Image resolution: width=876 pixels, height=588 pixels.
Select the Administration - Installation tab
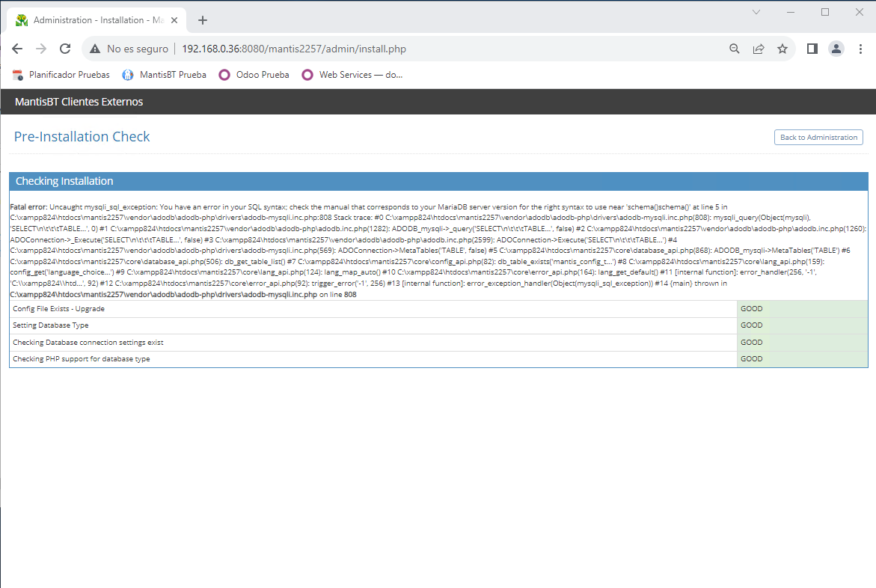[x=90, y=20]
